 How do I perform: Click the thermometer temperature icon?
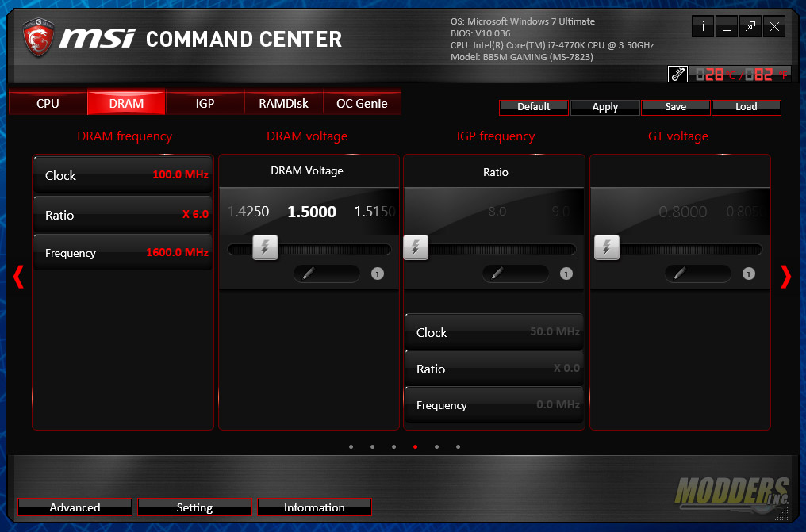[677, 75]
